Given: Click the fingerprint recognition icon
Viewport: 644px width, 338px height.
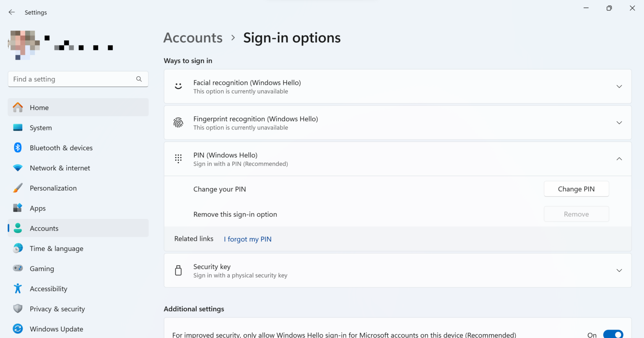Looking at the screenshot, I should [x=178, y=122].
